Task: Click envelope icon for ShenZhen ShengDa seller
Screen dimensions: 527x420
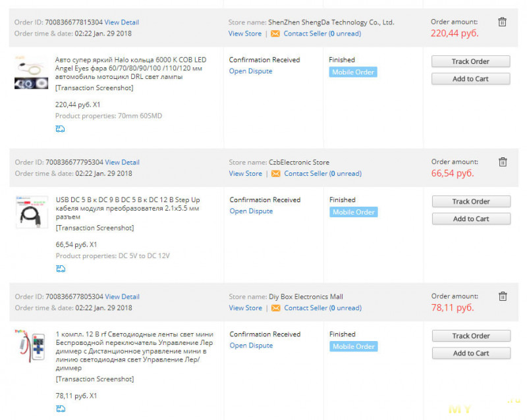Action: [x=275, y=34]
